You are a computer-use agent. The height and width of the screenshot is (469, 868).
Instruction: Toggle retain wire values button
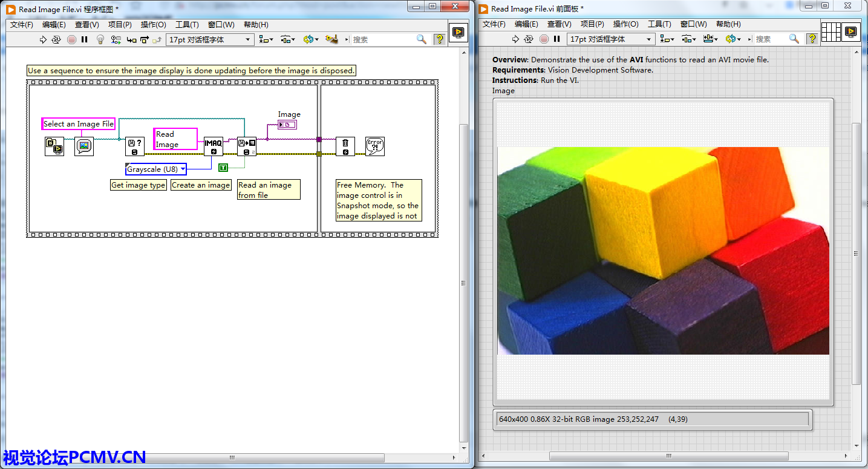pyautogui.click(x=116, y=39)
